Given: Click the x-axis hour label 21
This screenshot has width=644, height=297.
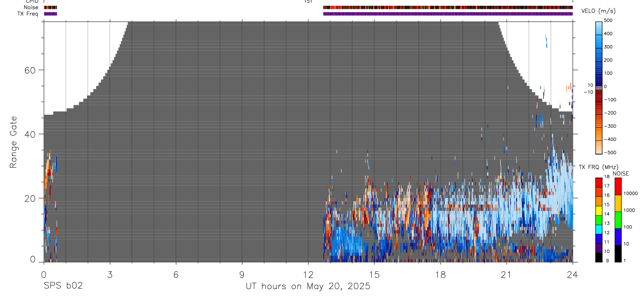Looking at the screenshot, I should [x=507, y=274].
